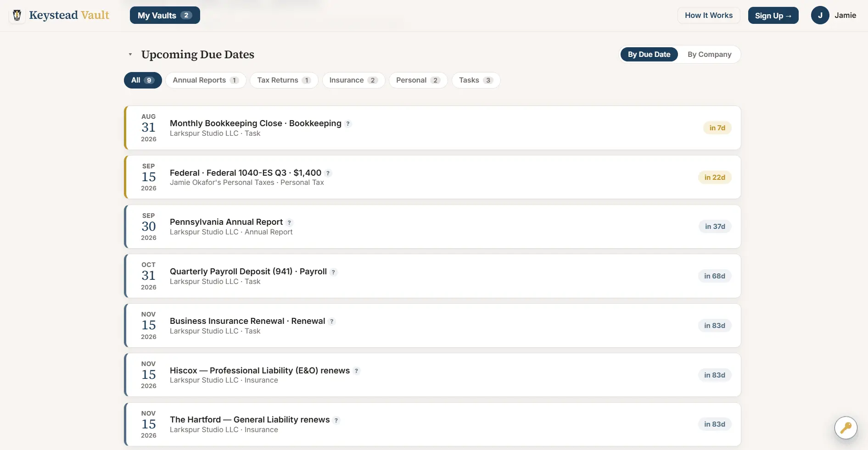This screenshot has height=450, width=868.
Task: Filter by Tasks
Action: click(476, 80)
